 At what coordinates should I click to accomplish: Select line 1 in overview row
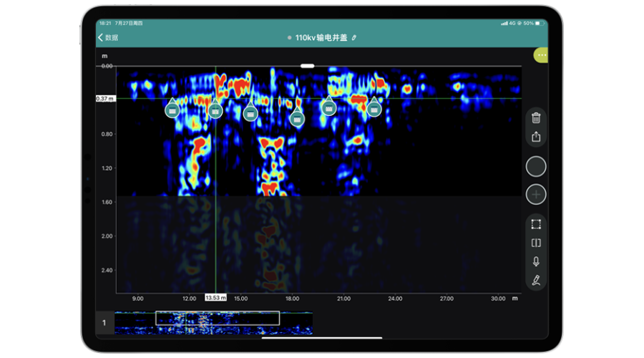[104, 323]
